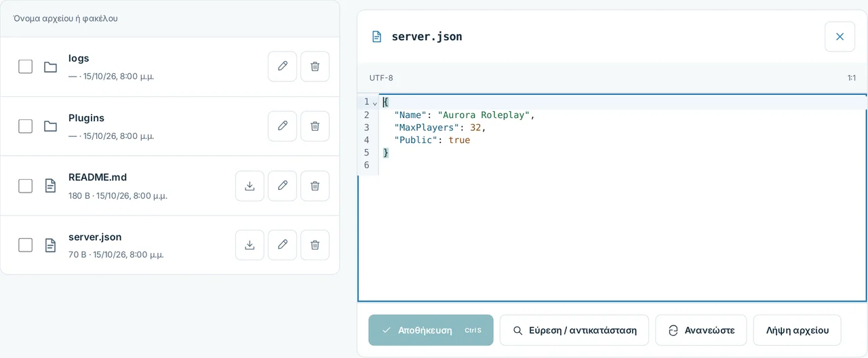Screen dimensions: 868x358
Task: Click the closing brace on line 5
Action: (386, 153)
